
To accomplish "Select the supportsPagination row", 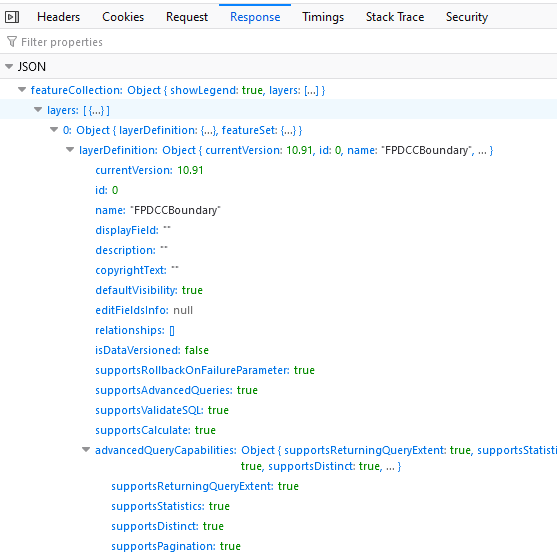I will point(278,546).
